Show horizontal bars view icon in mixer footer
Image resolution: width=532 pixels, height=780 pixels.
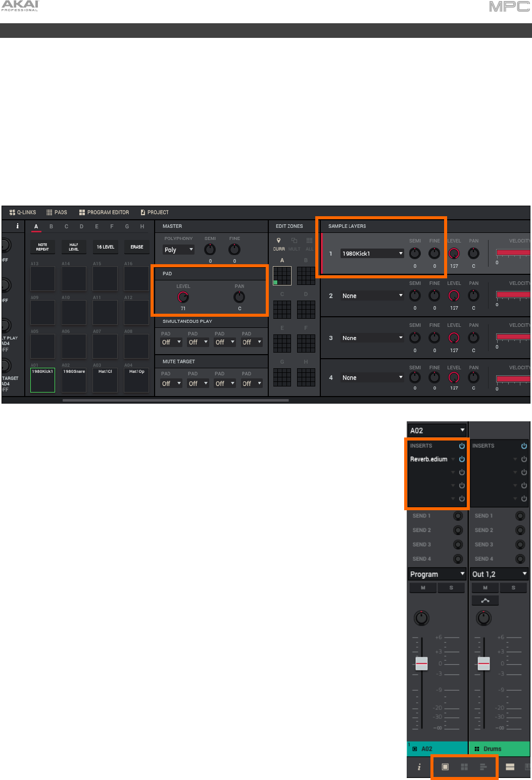483,767
